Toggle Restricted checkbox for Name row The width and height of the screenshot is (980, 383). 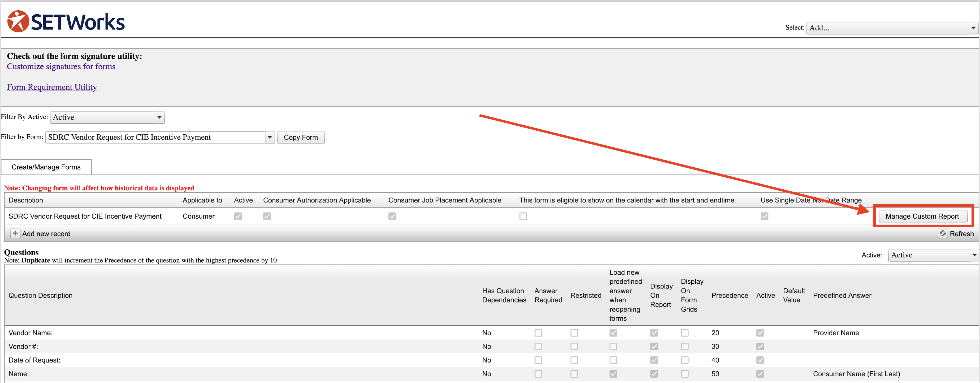click(x=574, y=374)
